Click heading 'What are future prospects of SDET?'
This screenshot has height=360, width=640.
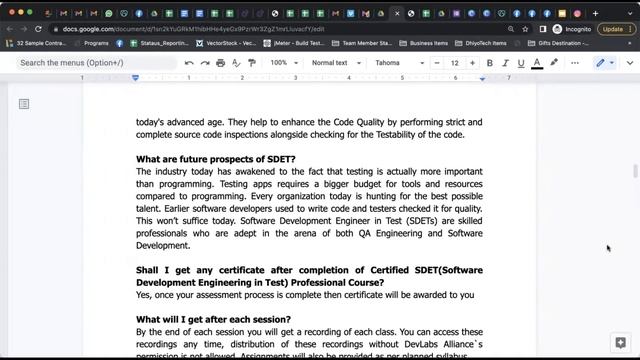(x=216, y=159)
